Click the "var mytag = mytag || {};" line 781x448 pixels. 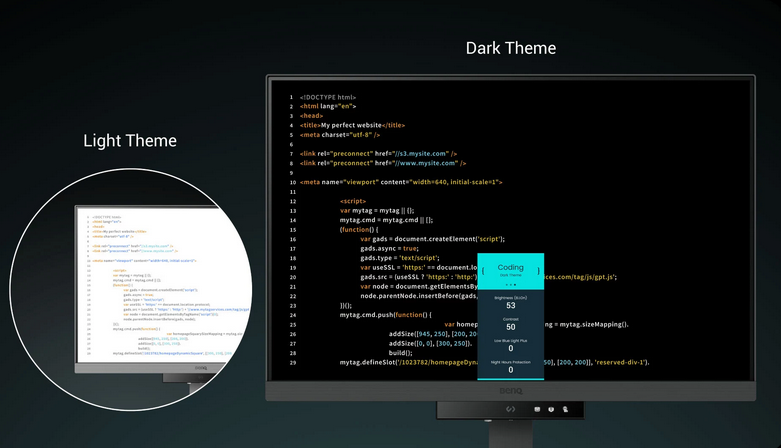tap(377, 210)
